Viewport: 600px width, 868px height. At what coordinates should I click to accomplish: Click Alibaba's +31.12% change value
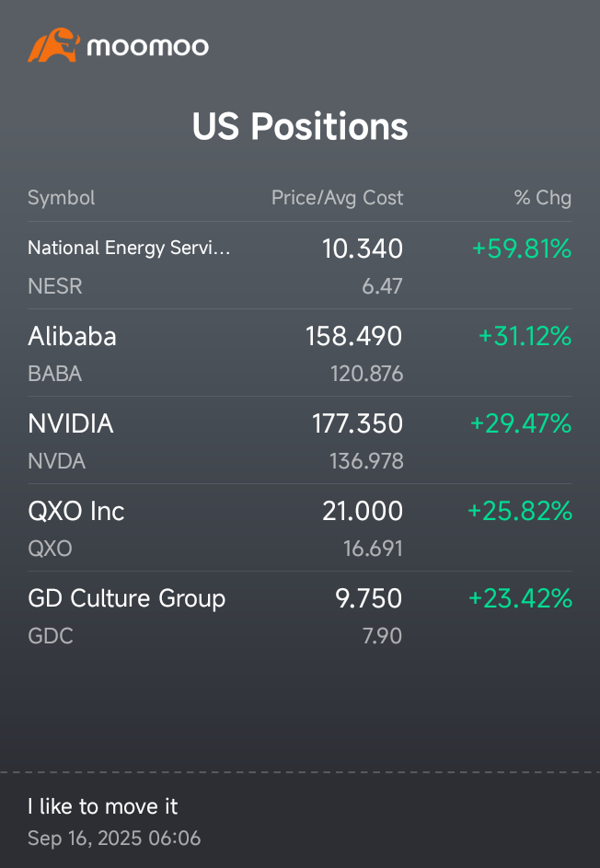coord(525,336)
